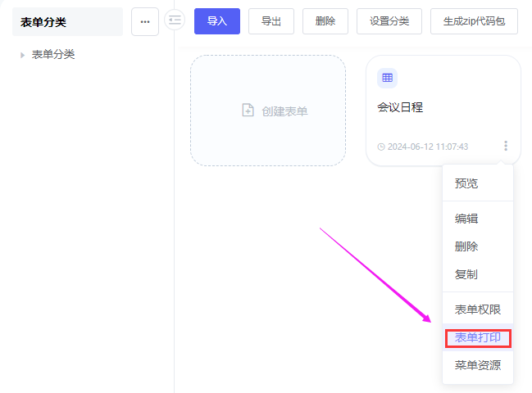Click the add-file icon in 创建表单 card
Screen dimensions: 532x393
(248, 111)
